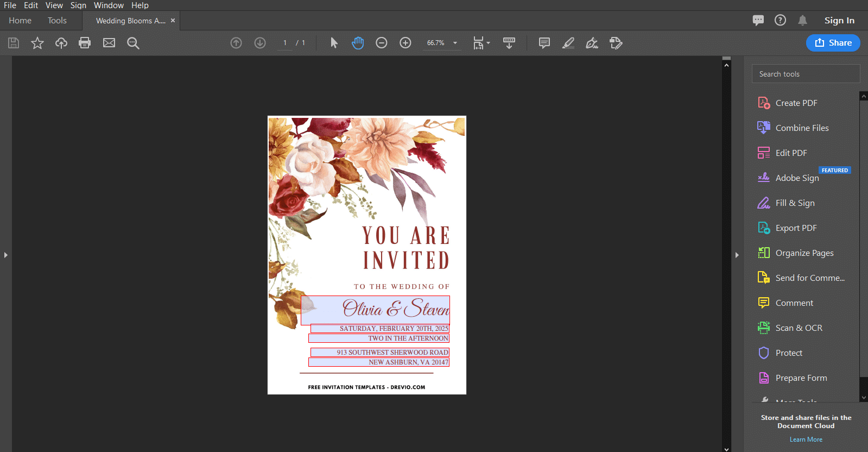
Task: Add a sticky note comment
Action: (x=544, y=43)
